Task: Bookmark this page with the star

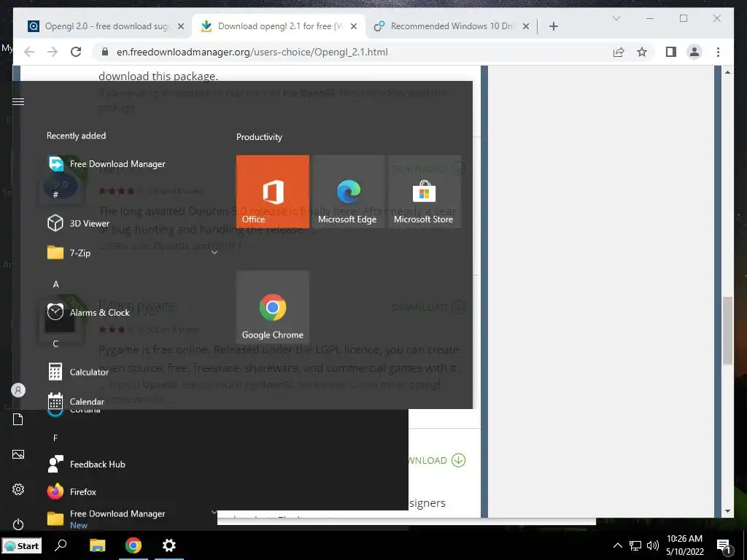Action: tap(642, 52)
